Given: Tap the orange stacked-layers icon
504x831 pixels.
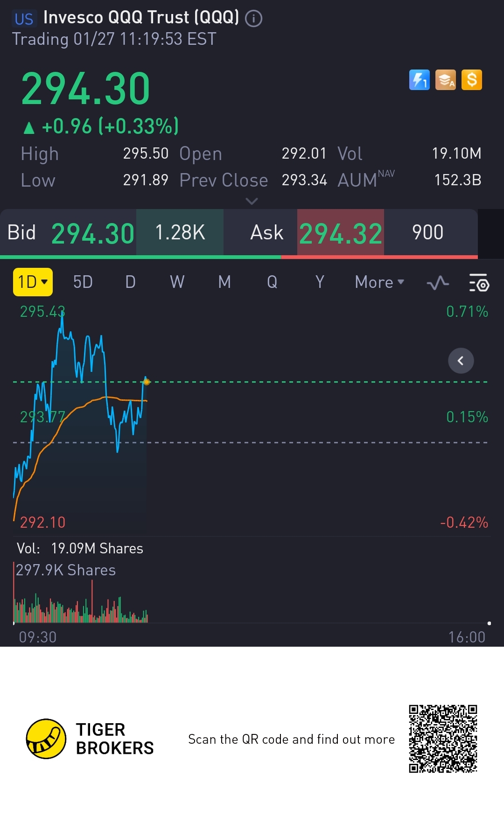Looking at the screenshot, I should click(x=445, y=80).
